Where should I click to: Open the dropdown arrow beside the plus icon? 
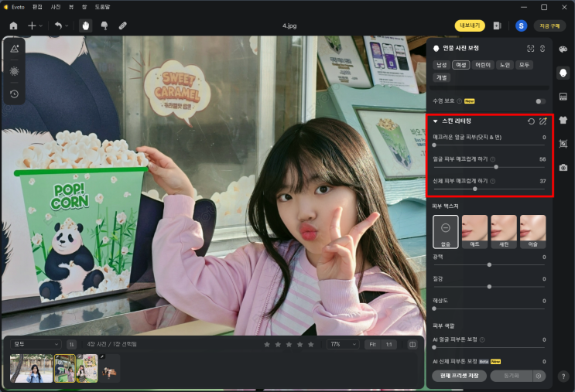(x=41, y=26)
